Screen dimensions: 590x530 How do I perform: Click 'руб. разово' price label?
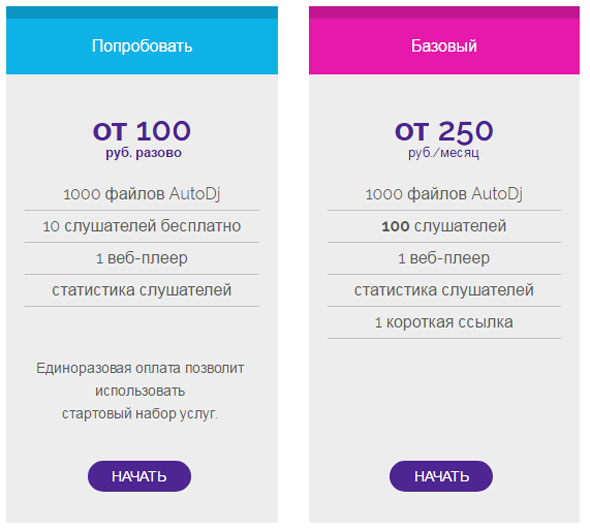pyautogui.click(x=144, y=154)
